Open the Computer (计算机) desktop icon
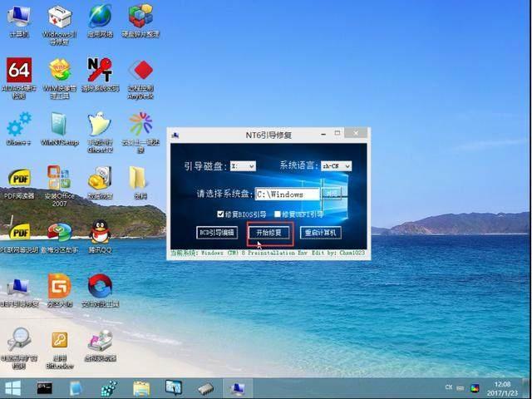Image resolution: width=532 pixels, height=399 pixels. point(19,21)
